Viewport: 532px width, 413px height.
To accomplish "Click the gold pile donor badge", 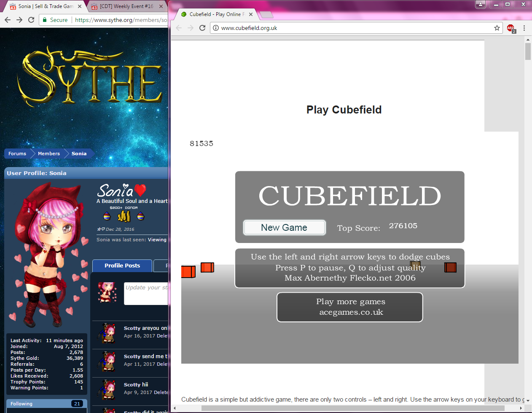I will [x=124, y=216].
